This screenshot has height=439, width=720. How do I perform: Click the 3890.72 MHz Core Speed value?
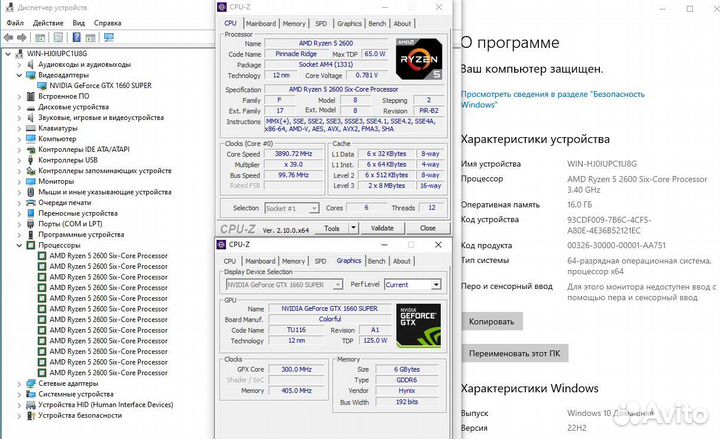(x=293, y=154)
